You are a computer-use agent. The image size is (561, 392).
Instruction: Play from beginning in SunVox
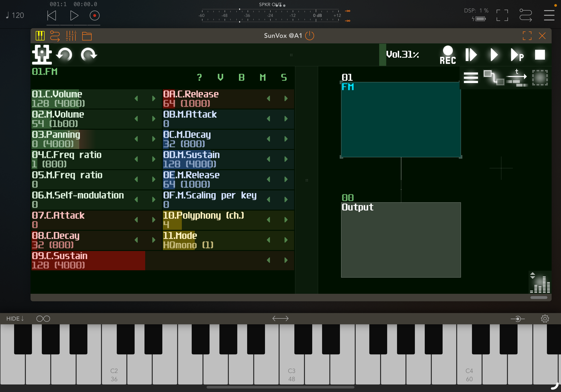pos(471,55)
